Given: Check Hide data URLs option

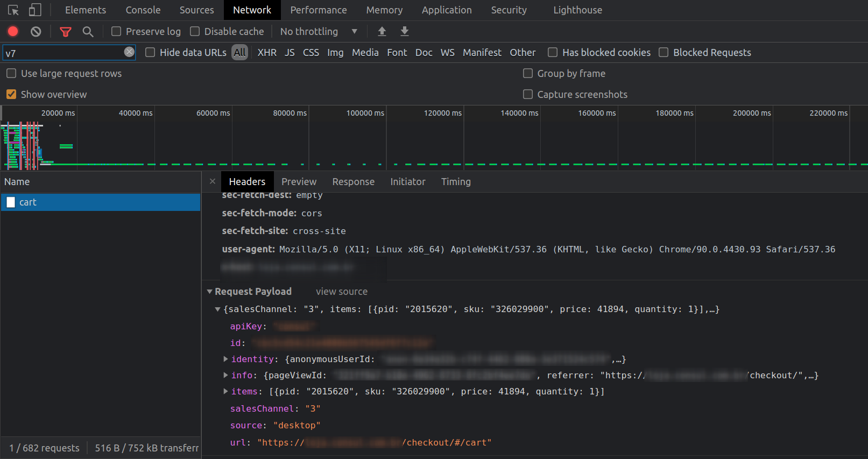Looking at the screenshot, I should pos(150,52).
